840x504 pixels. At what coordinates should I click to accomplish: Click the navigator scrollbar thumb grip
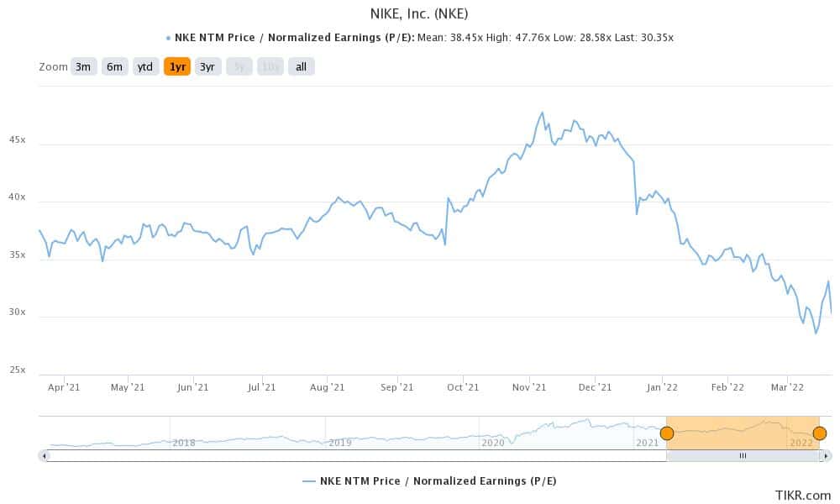(743, 456)
